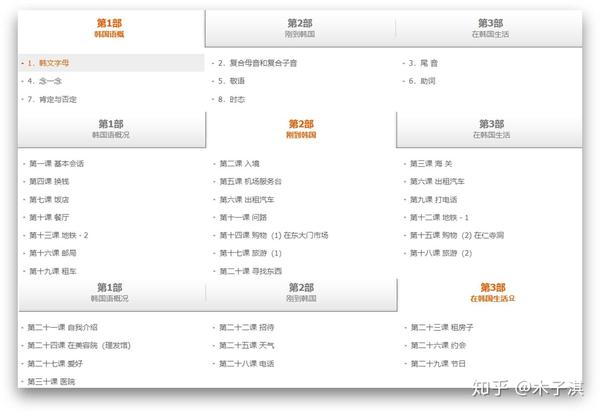Screen dimensions: 600x413
Task: Go to 第七课 饭店
Action: (49, 199)
